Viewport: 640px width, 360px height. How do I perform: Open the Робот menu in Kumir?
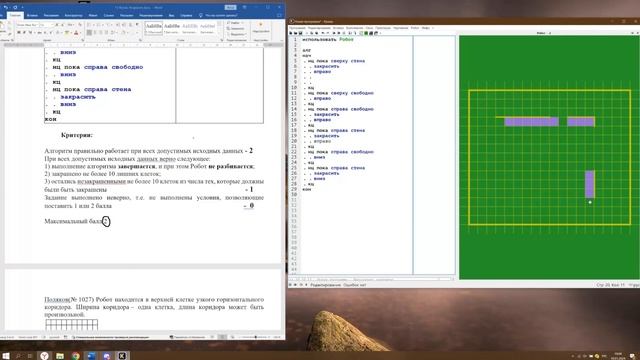tap(415, 28)
